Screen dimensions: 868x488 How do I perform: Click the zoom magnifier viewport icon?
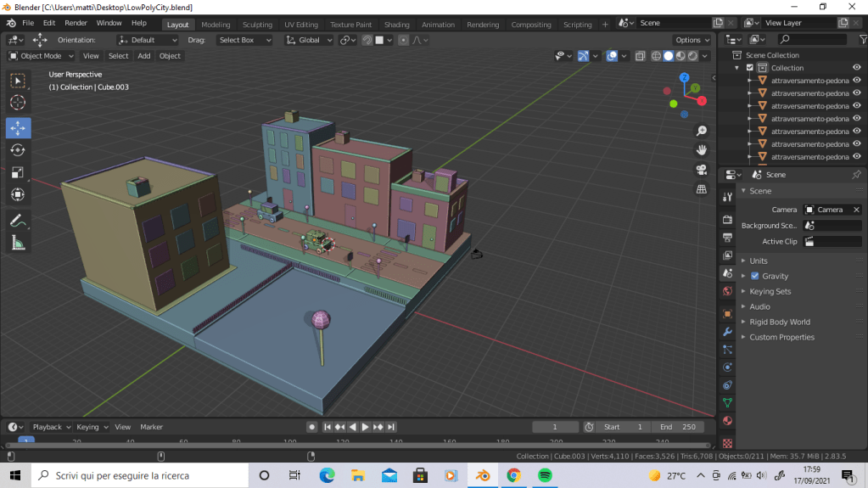coord(702,131)
